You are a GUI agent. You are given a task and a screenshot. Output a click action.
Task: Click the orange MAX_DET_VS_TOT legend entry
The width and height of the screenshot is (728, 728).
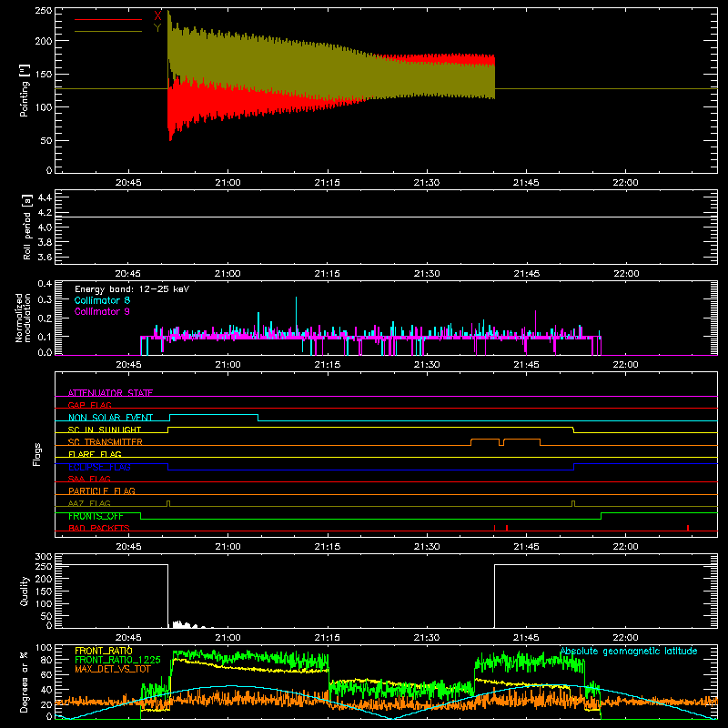[113, 669]
